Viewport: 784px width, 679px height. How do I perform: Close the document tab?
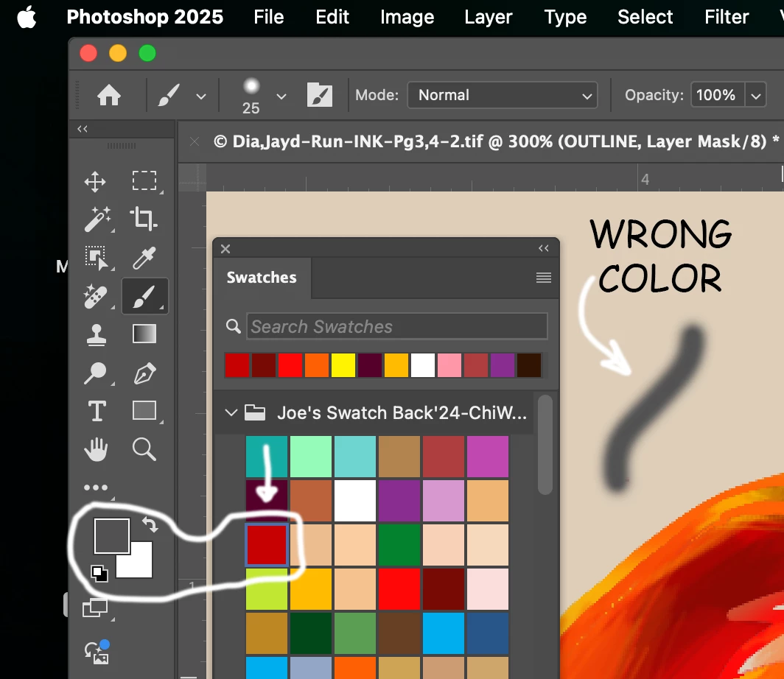(x=195, y=142)
